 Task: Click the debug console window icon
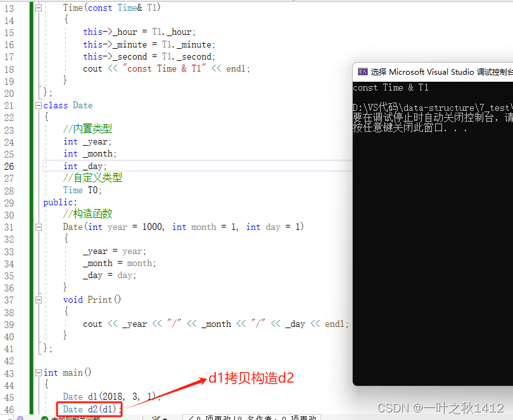pos(362,72)
